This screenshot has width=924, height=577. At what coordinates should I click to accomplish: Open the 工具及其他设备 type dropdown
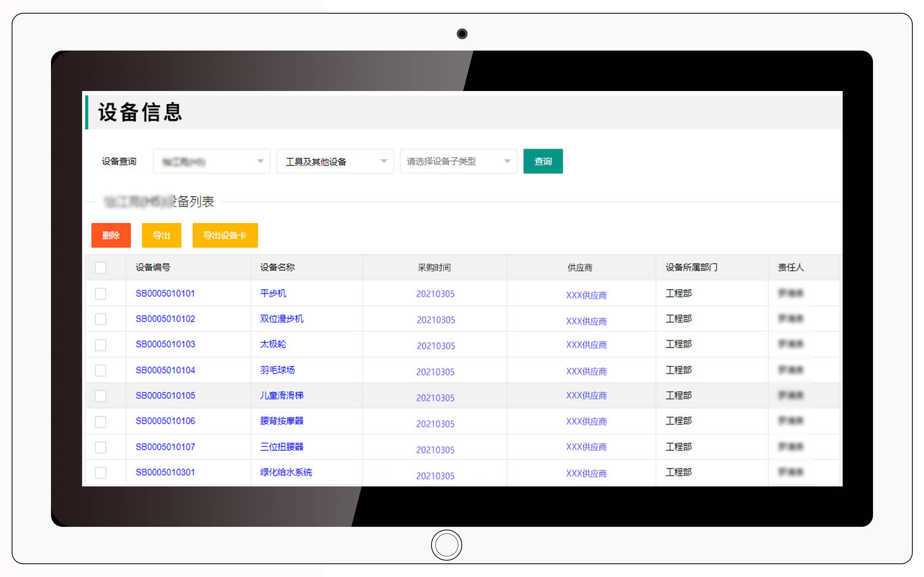coord(335,161)
